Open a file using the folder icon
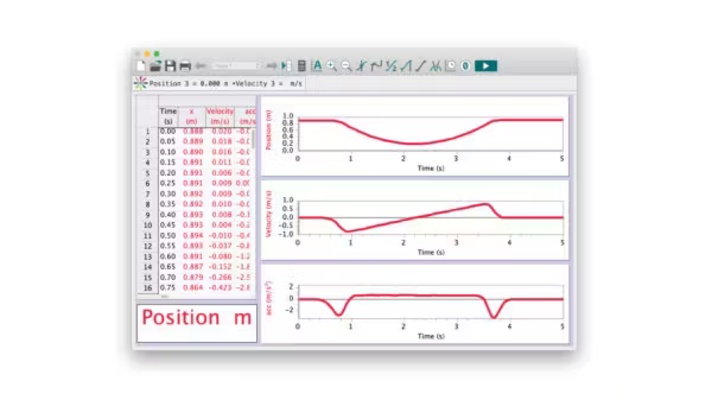The height and width of the screenshot is (400, 712). pos(155,66)
